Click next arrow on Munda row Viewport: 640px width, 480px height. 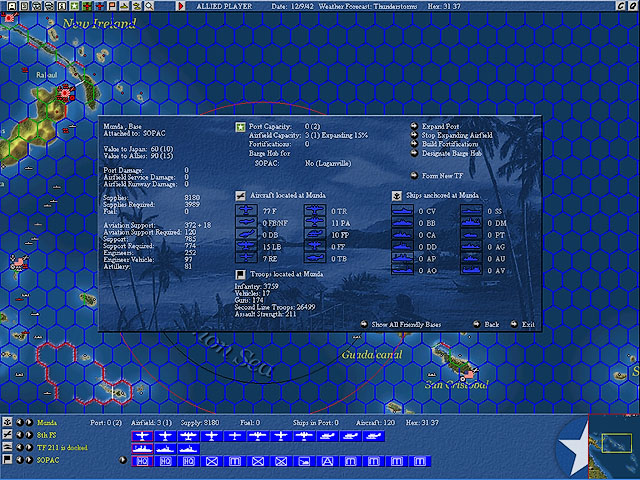pyautogui.click(x=29, y=422)
